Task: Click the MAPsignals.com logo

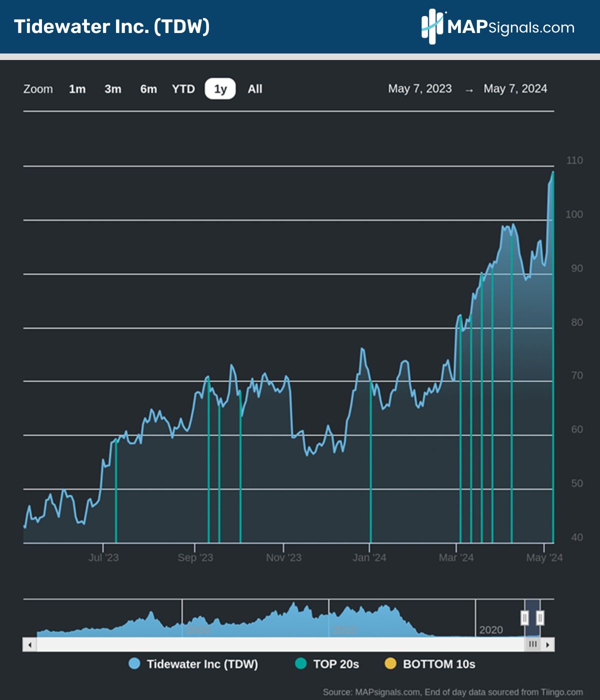Action: click(x=498, y=26)
